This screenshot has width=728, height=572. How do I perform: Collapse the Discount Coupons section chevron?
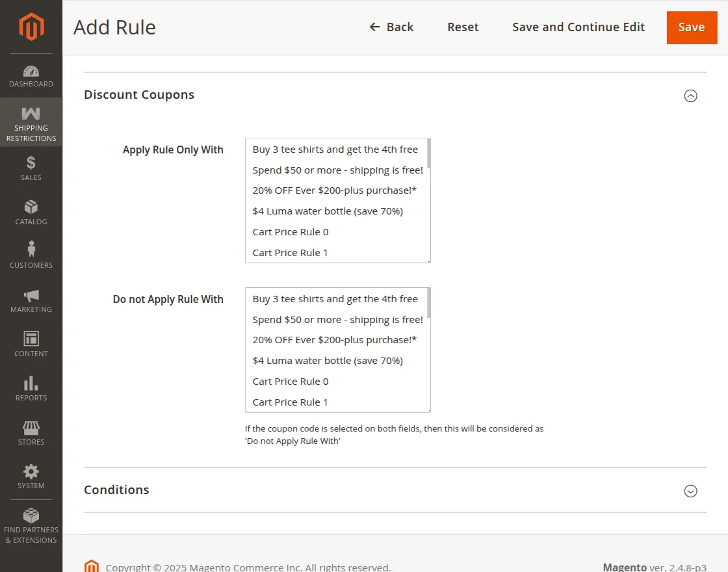point(690,96)
